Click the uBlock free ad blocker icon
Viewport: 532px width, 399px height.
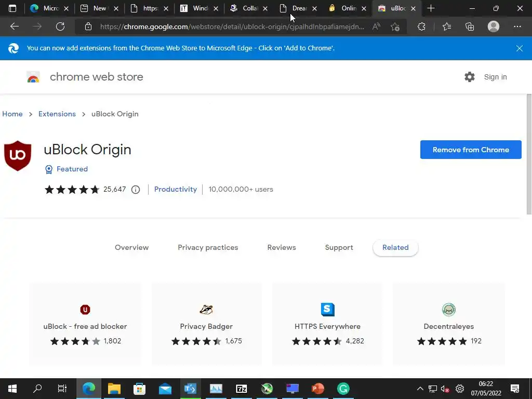point(85,310)
